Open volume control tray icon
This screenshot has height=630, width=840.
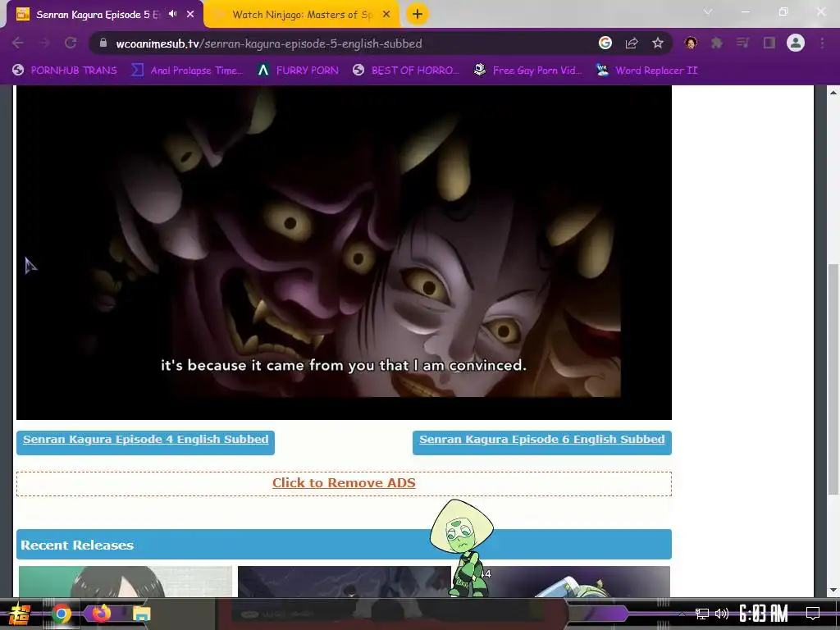[x=722, y=614]
